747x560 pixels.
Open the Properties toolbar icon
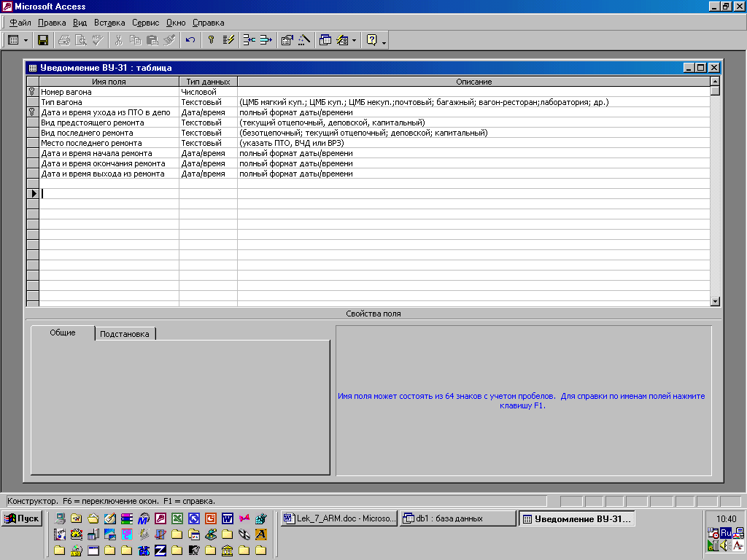coord(287,41)
